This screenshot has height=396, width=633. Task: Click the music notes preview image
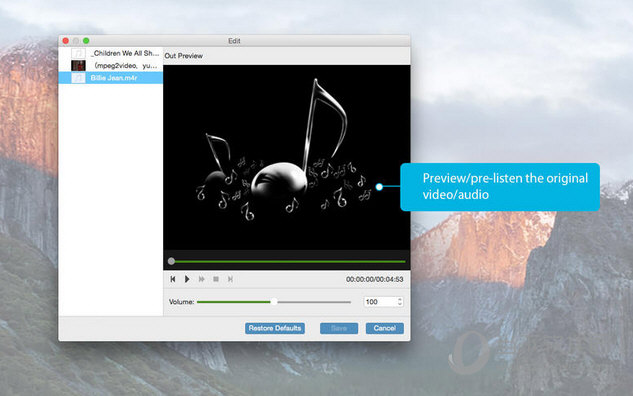[x=287, y=157]
